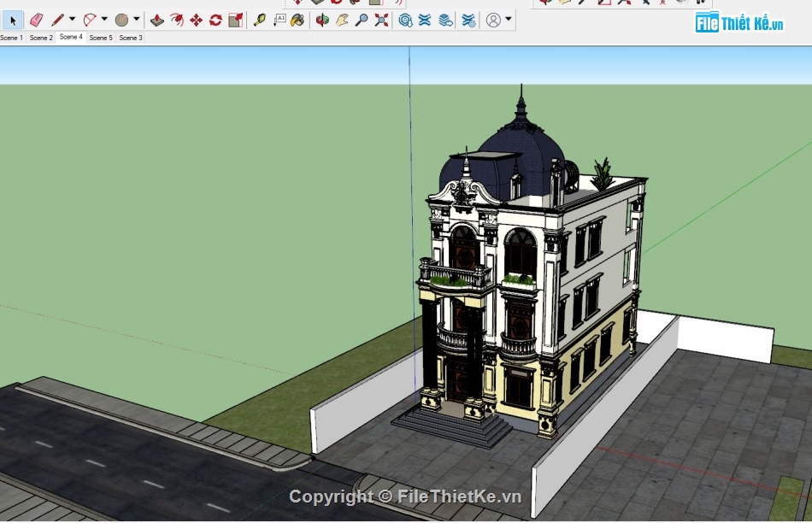This screenshot has height=523, width=812.
Task: Select the Push/Pull tool
Action: click(157, 21)
